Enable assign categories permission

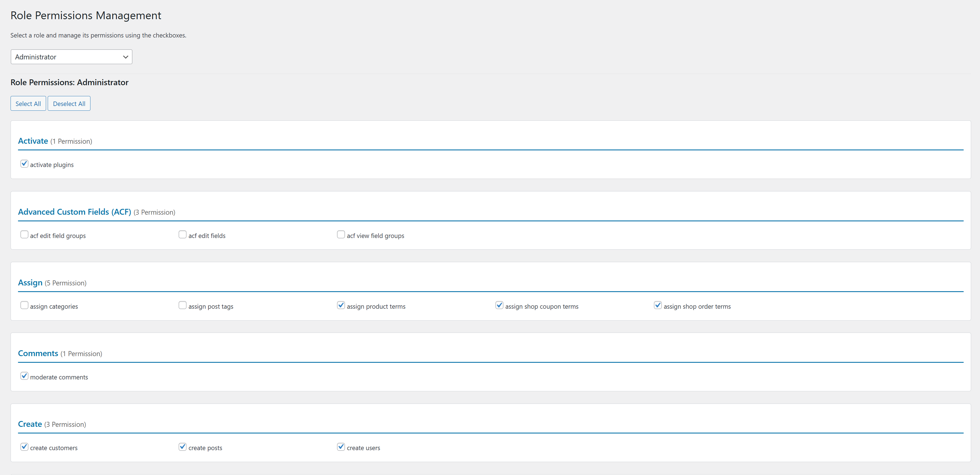[x=24, y=305]
